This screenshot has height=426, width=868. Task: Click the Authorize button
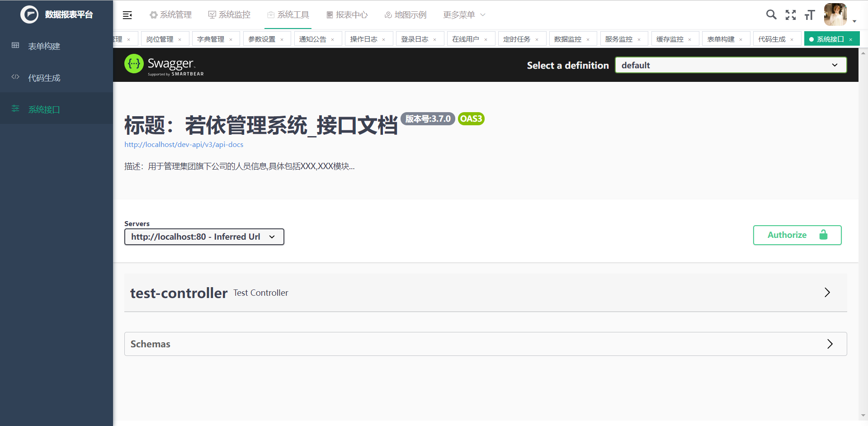pos(797,235)
